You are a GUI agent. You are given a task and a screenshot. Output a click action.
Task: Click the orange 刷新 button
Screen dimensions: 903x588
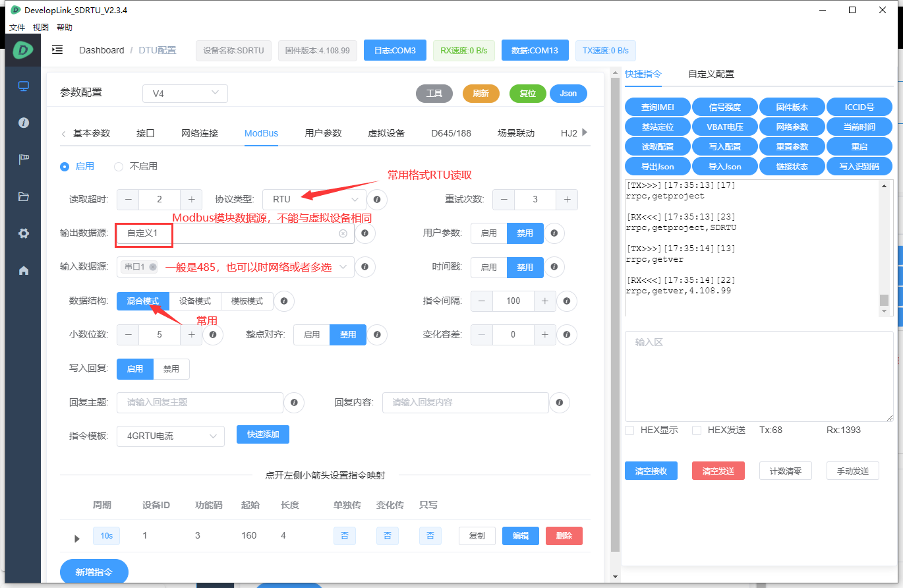(481, 94)
